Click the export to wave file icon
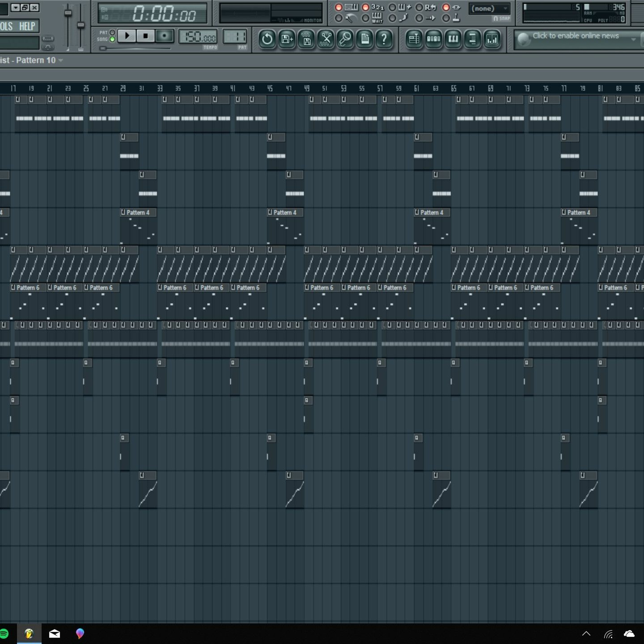The height and width of the screenshot is (644, 644). click(x=306, y=39)
